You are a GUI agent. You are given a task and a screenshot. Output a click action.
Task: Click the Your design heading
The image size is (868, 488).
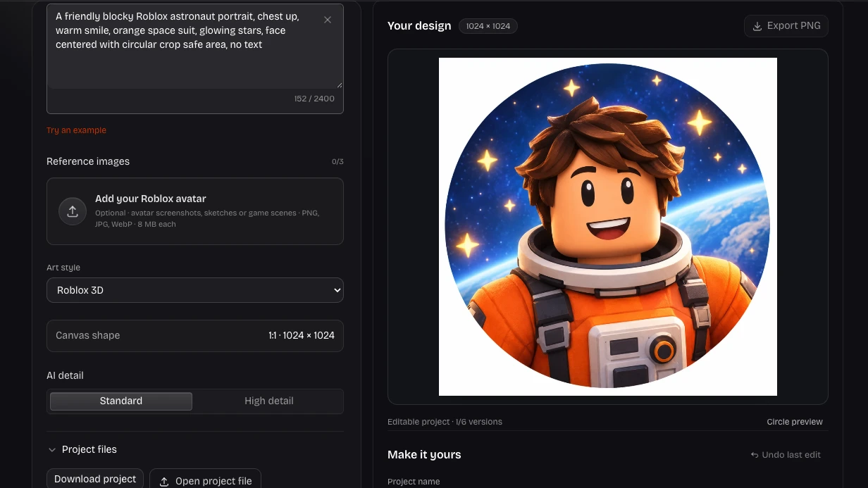click(x=419, y=26)
